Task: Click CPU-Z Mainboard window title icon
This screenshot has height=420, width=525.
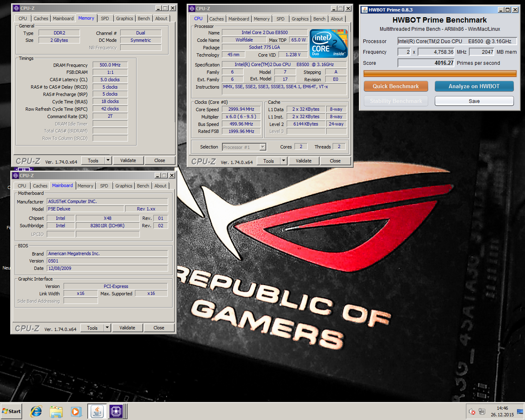Action: (16, 176)
